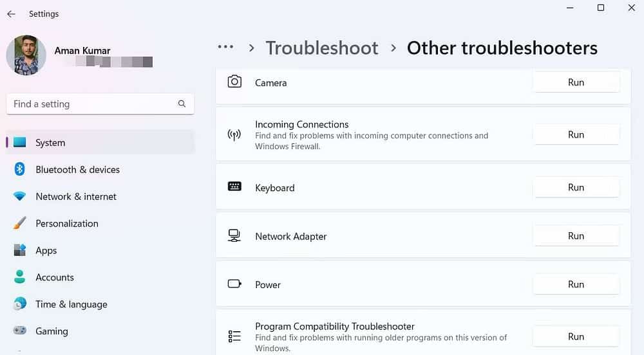
Task: Run the Program Compatibility Troubleshooter
Action: click(x=576, y=336)
